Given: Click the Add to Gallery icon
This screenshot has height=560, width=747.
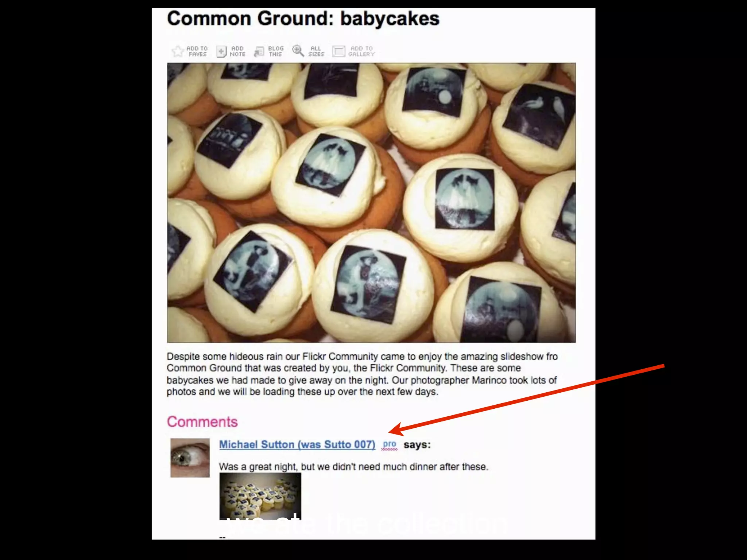Looking at the screenshot, I should point(338,51).
